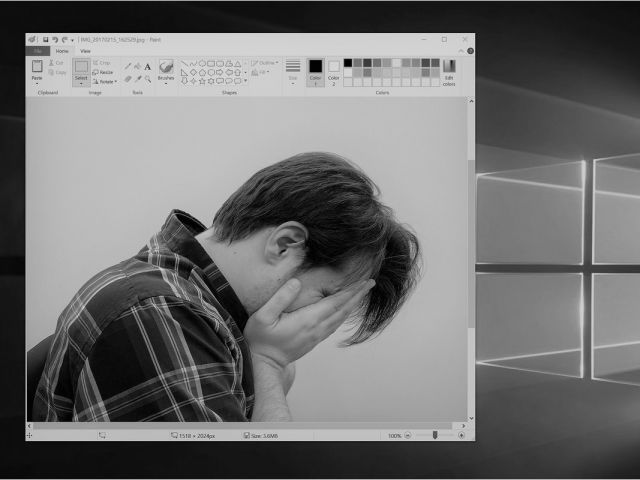Viewport: 640px width, 480px height.
Task: Click the Resize tool in Image group
Action: pyautogui.click(x=103, y=72)
